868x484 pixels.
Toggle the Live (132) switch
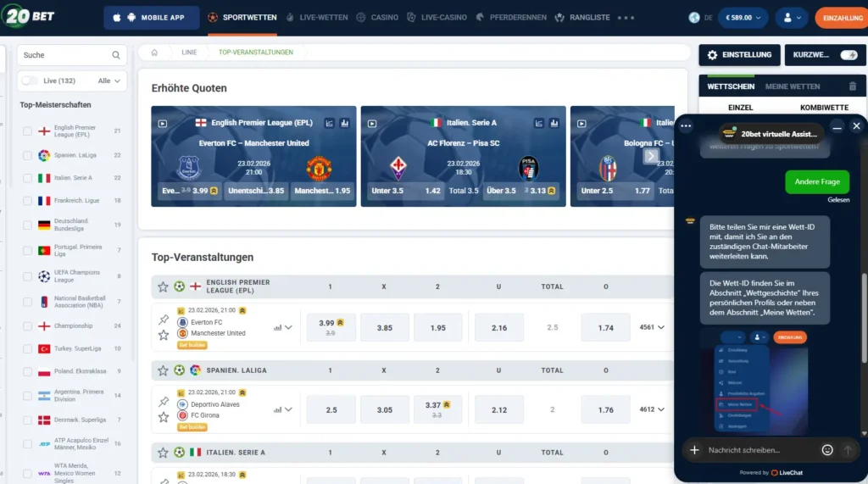click(x=29, y=81)
